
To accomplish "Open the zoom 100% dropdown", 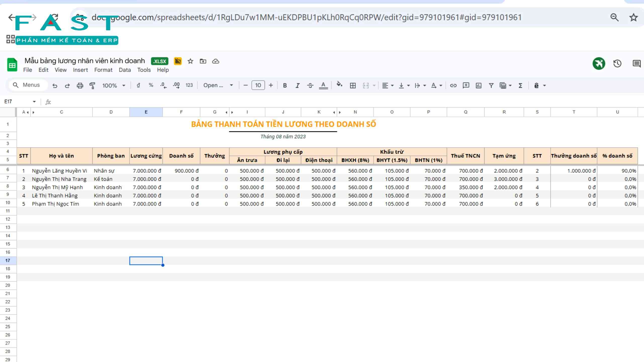I will point(113,85).
